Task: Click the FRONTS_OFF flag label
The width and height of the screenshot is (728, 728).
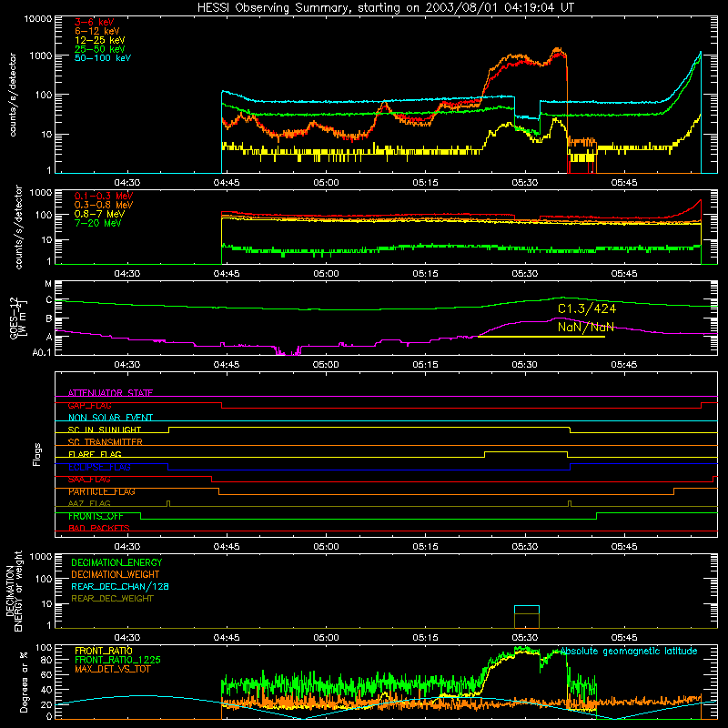Action: click(x=96, y=516)
